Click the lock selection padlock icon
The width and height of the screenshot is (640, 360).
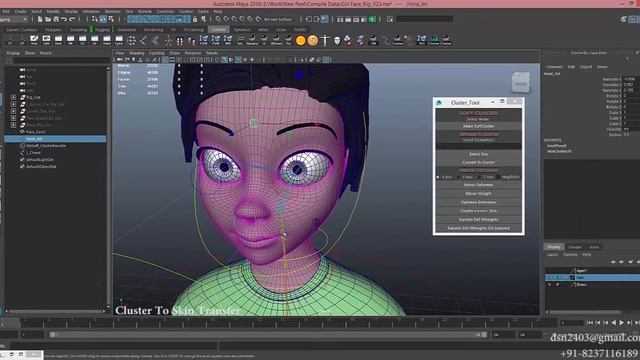click(x=195, y=19)
